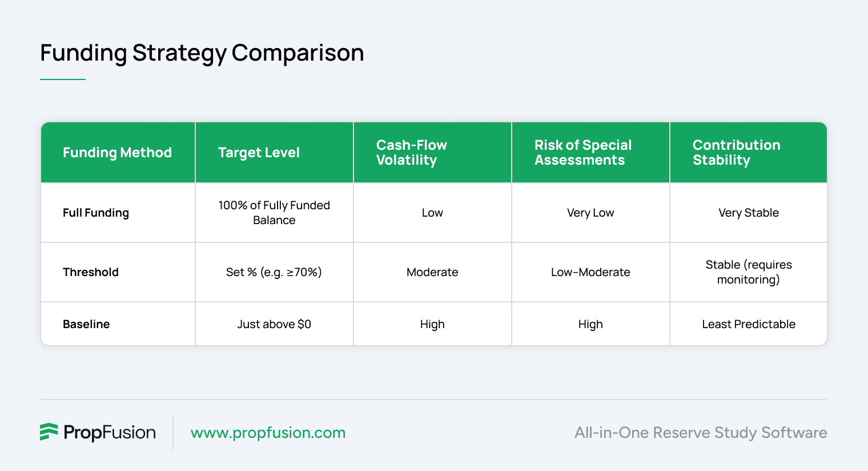Click the Stable (requires monitoring) cell

[749, 272]
